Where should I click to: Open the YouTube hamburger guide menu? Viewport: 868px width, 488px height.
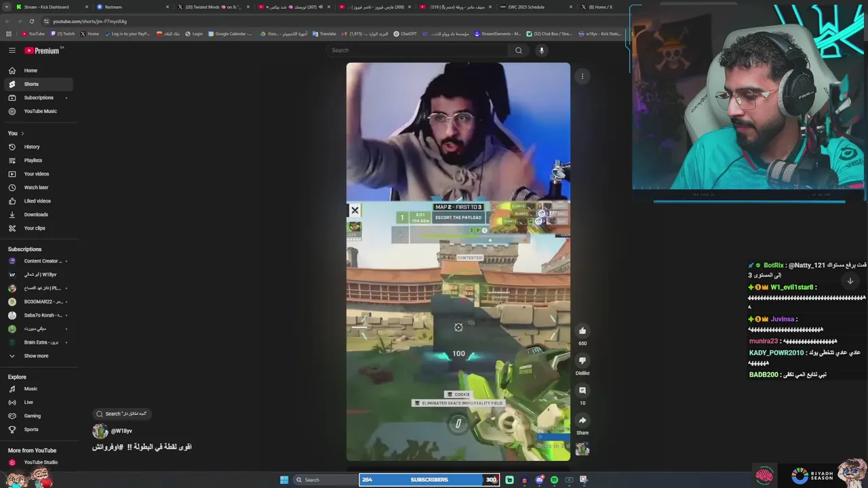pyautogui.click(x=12, y=50)
